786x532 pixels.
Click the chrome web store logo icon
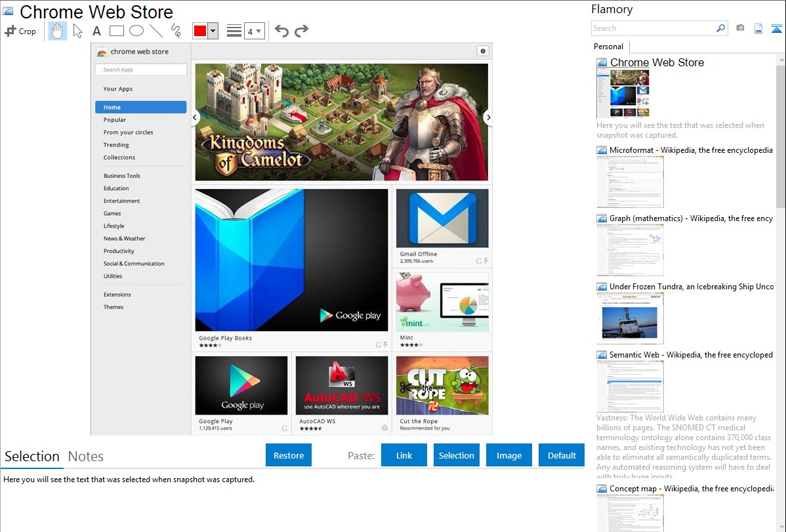(x=102, y=52)
